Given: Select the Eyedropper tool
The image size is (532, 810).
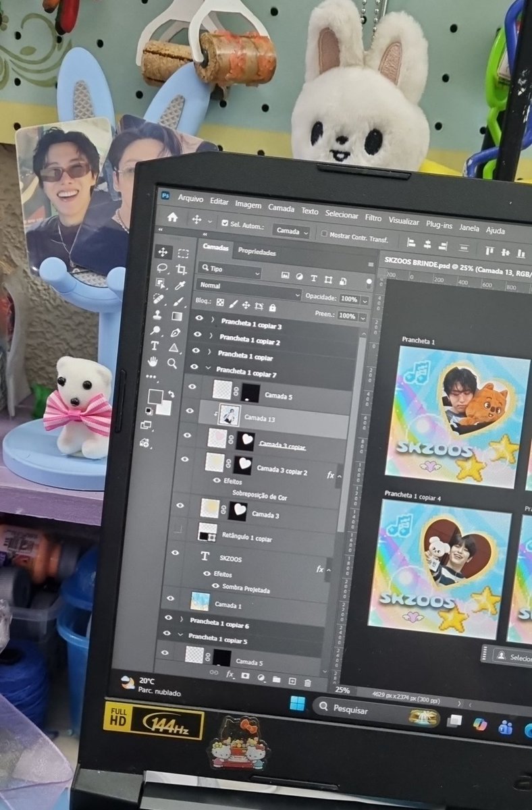Looking at the screenshot, I should (x=180, y=285).
